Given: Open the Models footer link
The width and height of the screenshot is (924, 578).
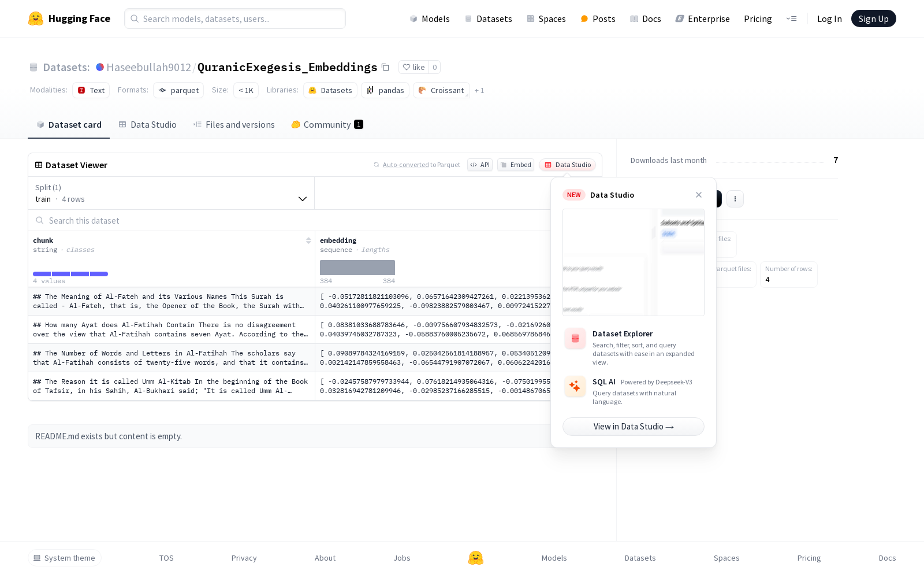Looking at the screenshot, I should 554,558.
